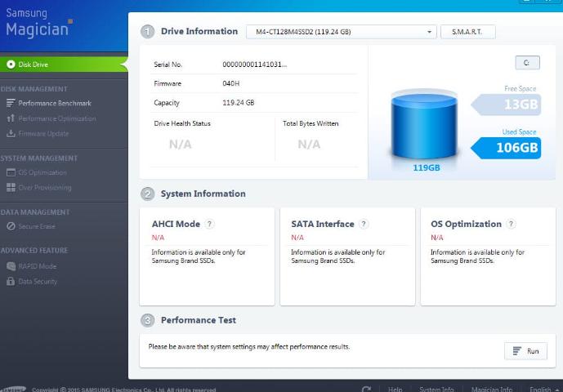This screenshot has height=392, width=563.
Task: Show OS Optimization help question icon
Action: 511,224
